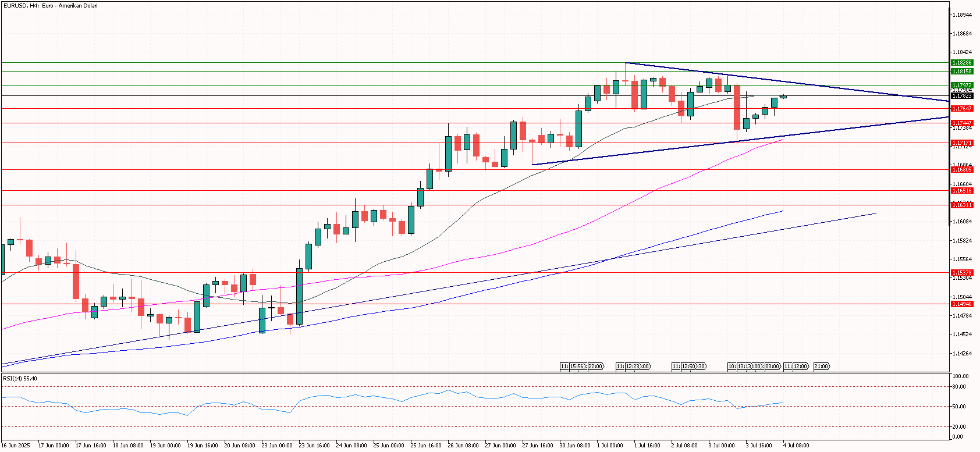980x452 pixels.
Task: Click the 25 Jun 00:00 time label
Action: [389, 446]
